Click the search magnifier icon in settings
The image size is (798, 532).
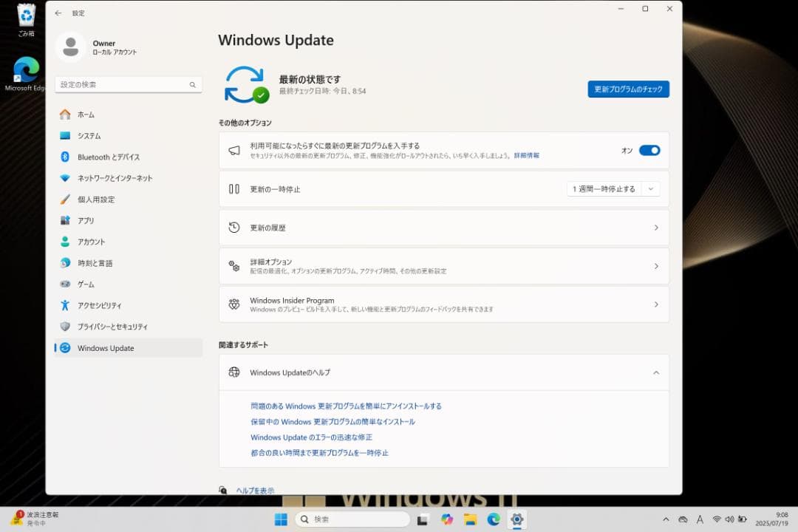192,85
